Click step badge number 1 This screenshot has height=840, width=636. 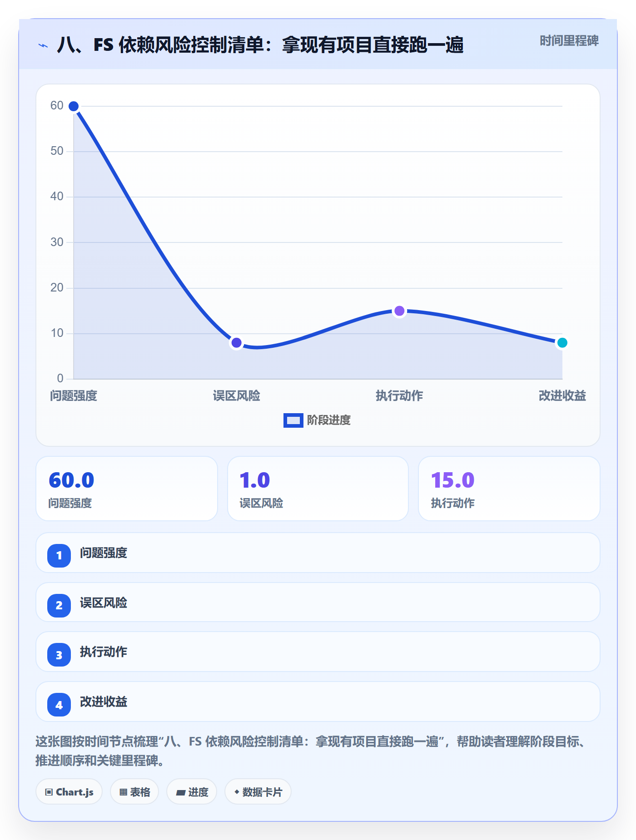[x=59, y=555]
